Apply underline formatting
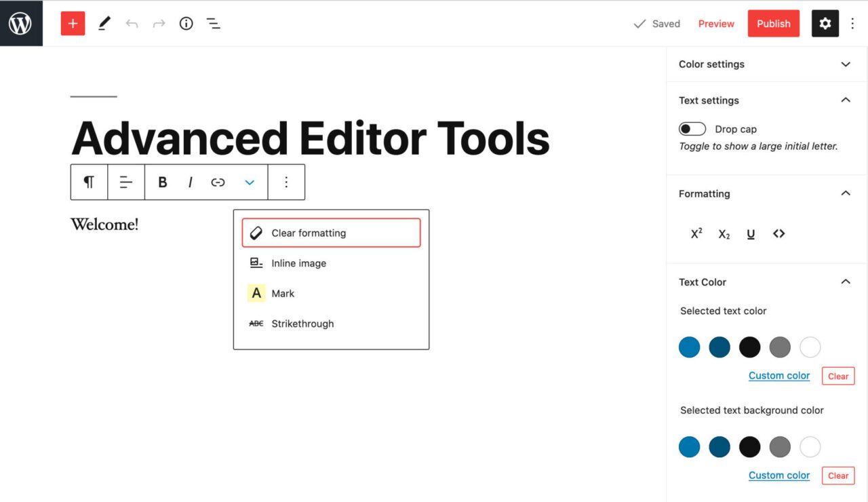Screen dimensions: 868x502 (750, 233)
